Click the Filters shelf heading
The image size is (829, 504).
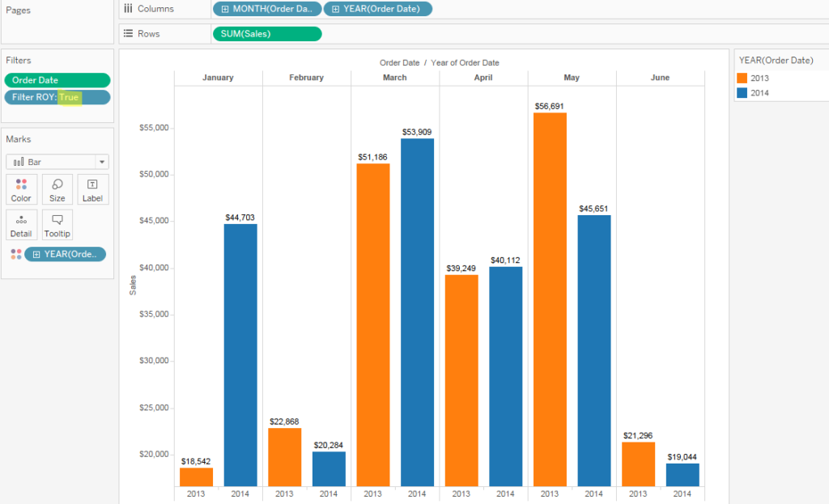[19, 60]
